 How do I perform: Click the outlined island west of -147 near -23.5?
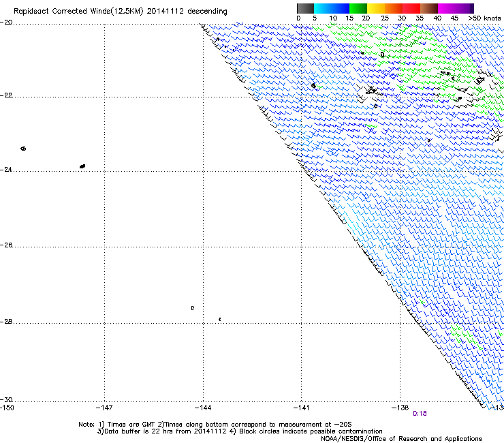[x=23, y=149]
